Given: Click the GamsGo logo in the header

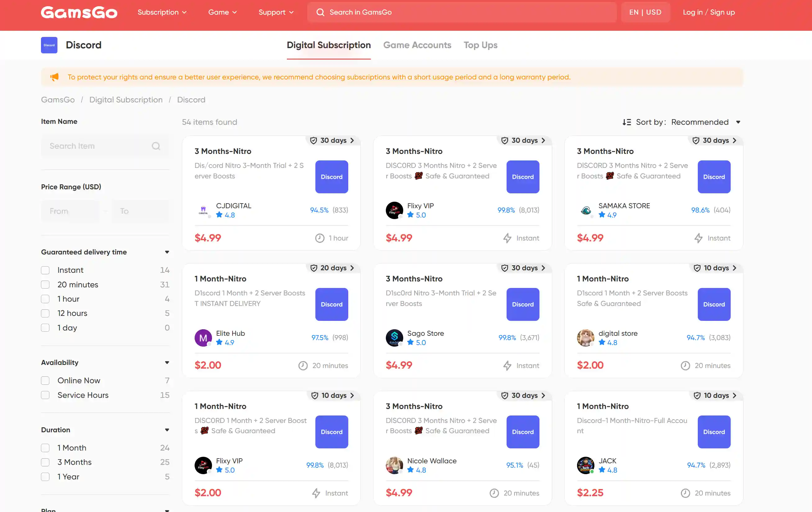Looking at the screenshot, I should tap(79, 12).
